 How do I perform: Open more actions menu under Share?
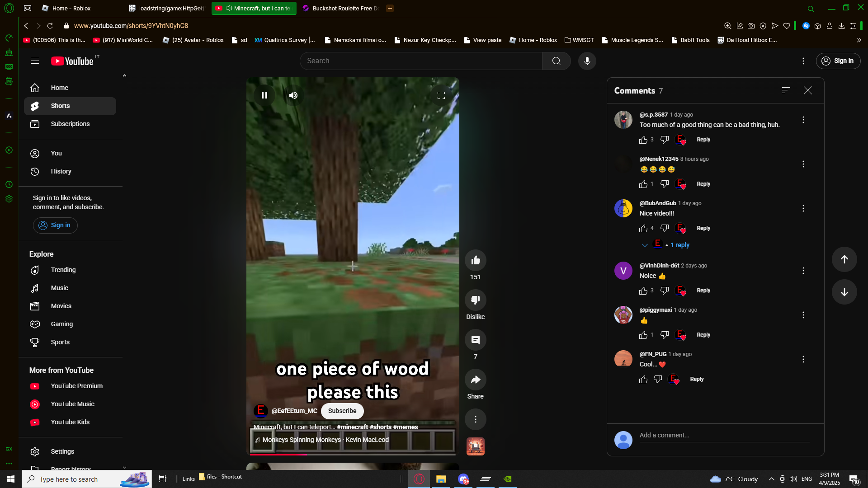[476, 419]
